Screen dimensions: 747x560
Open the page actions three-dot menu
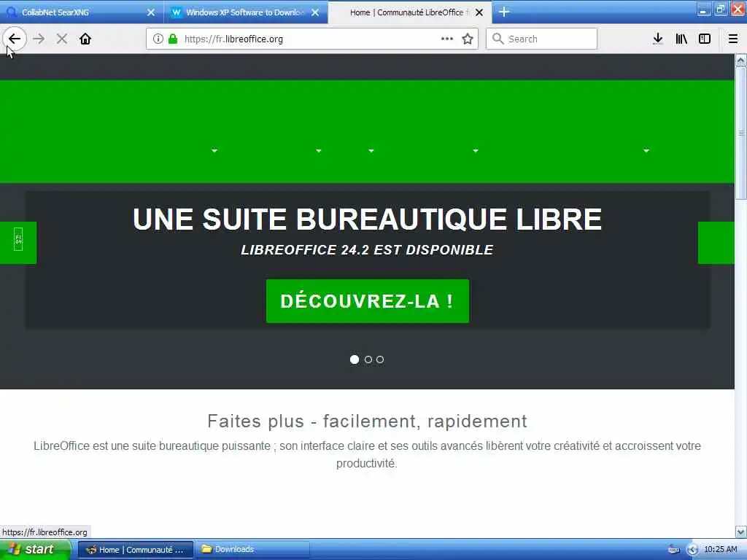tap(447, 39)
